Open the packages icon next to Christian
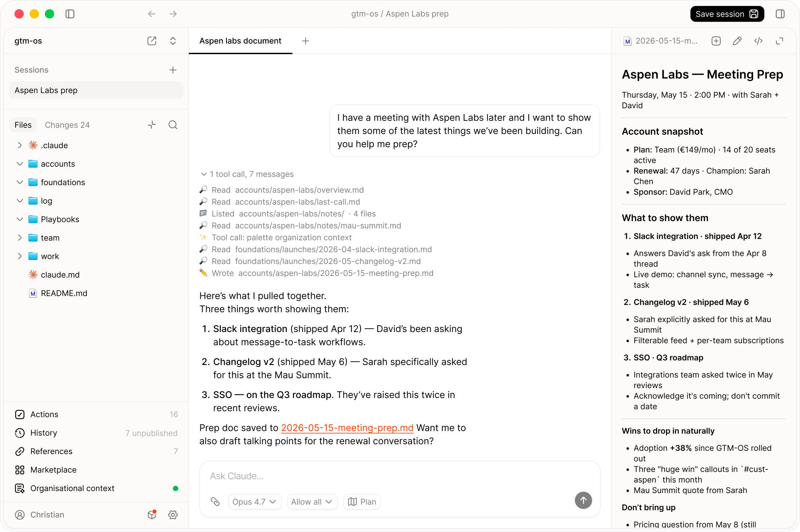 click(x=152, y=515)
